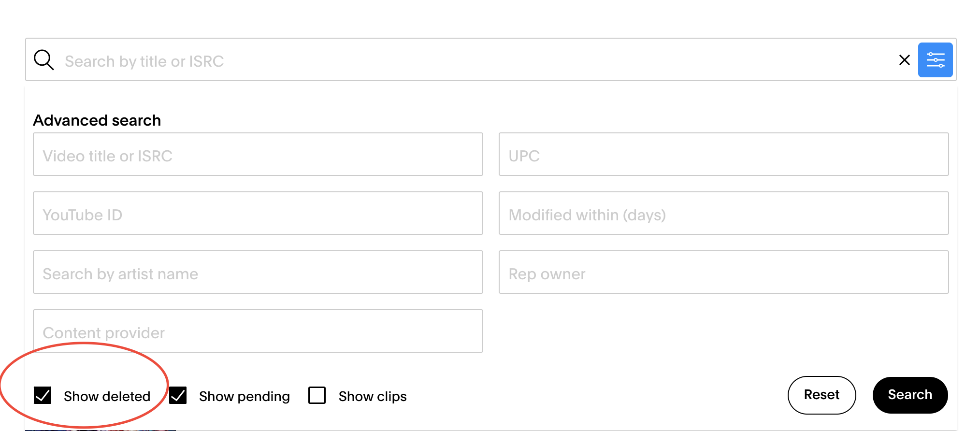Select the UPC input field
Viewport: 980px width, 431px height.
(x=724, y=154)
